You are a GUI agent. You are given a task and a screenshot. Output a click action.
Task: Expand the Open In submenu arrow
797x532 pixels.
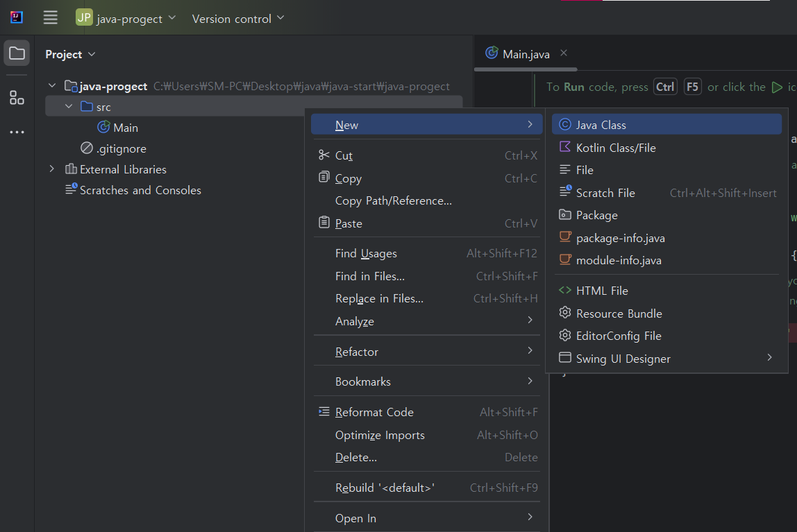coord(530,517)
